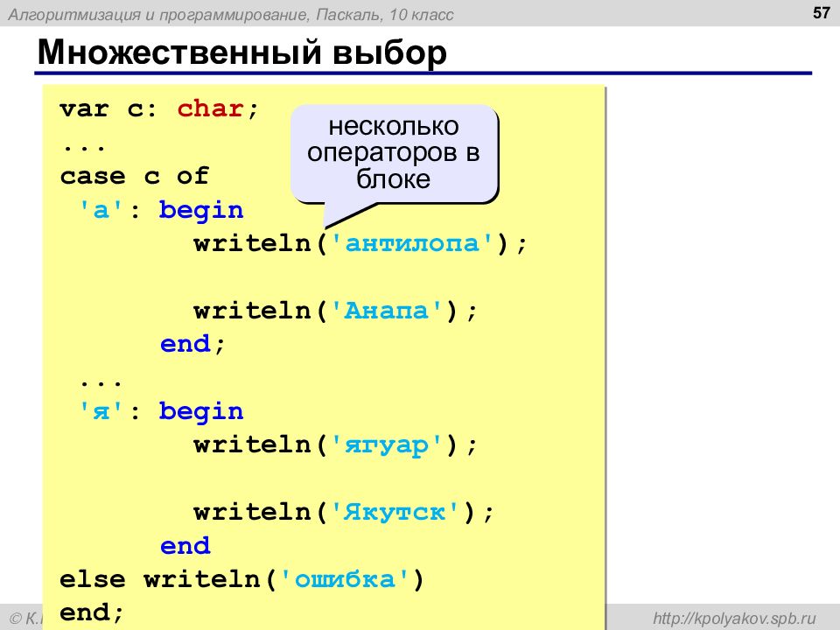Click the string literal 'антилопа'
Image resolution: width=840 pixels, height=630 pixels.
click(x=412, y=243)
